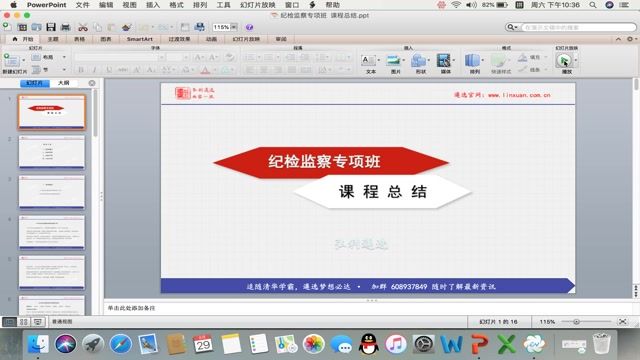Click the Italic I icon
The width and height of the screenshot is (640, 360).
[95, 70]
